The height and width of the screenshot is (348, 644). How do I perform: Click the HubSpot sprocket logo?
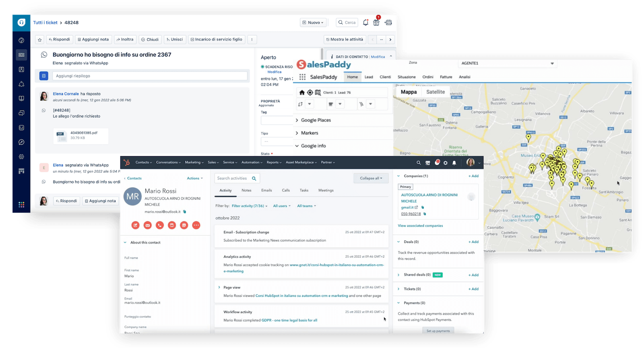click(x=127, y=162)
